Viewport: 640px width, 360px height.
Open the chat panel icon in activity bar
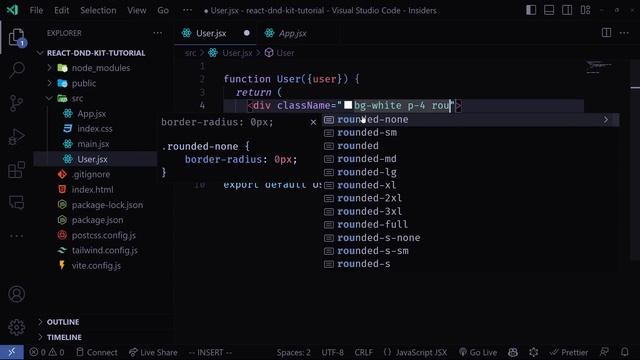pos(16,202)
